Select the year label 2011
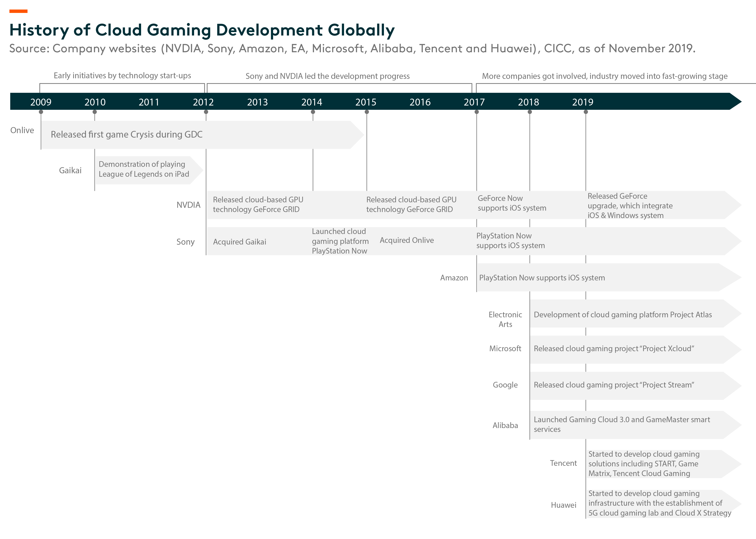The width and height of the screenshot is (756, 539). (x=149, y=102)
